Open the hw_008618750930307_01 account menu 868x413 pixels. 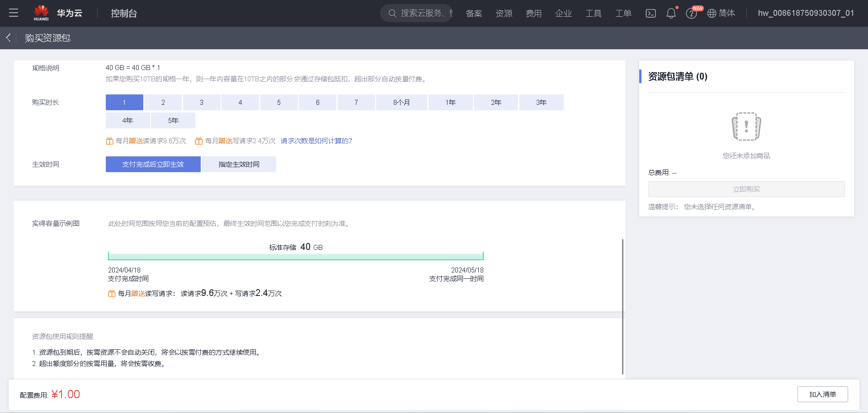(x=806, y=13)
